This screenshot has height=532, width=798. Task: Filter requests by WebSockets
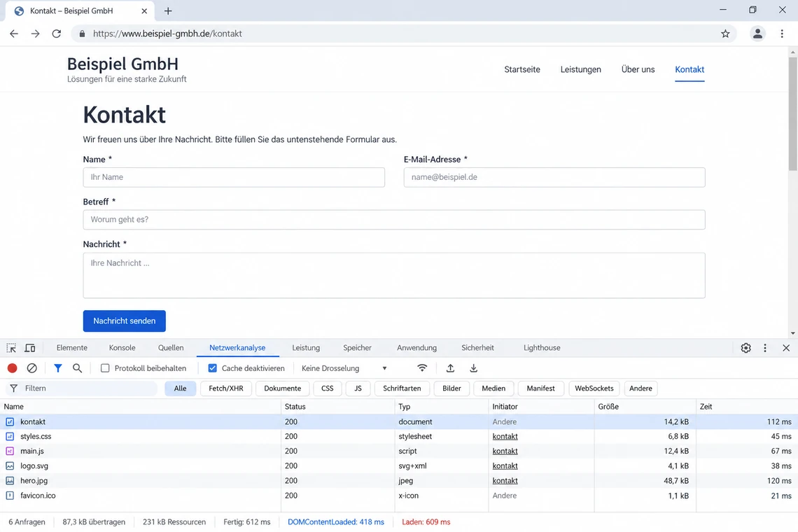594,388
